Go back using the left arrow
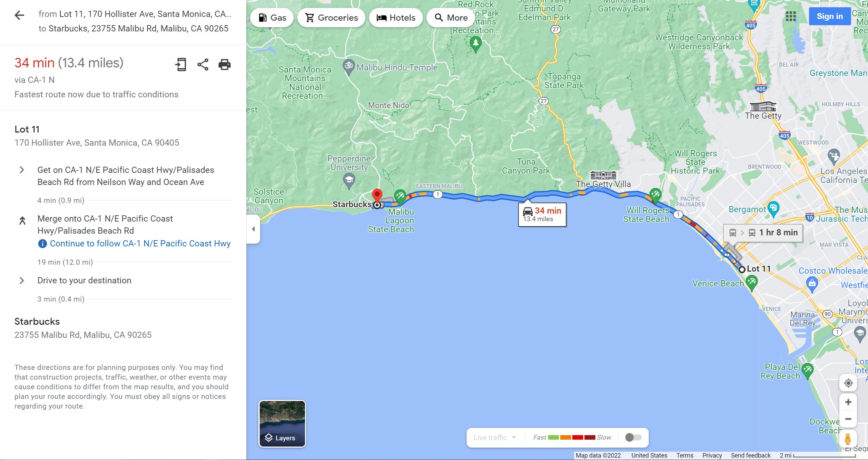 tap(19, 15)
